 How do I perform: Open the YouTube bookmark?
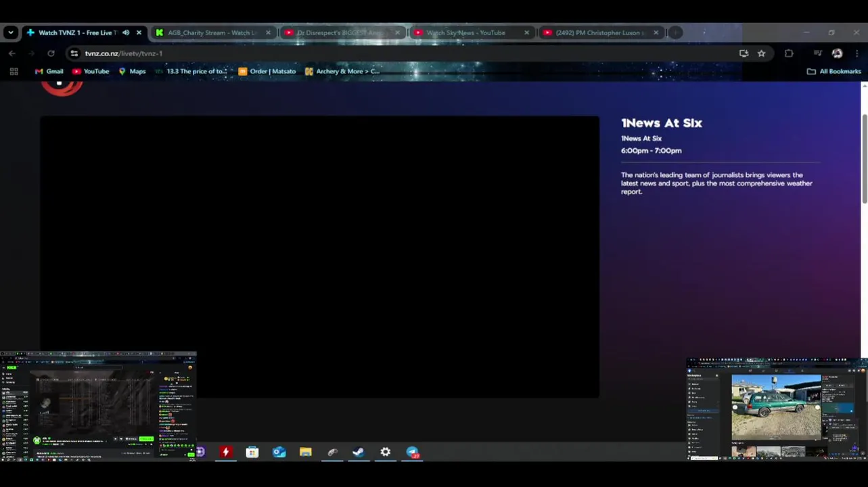point(91,71)
